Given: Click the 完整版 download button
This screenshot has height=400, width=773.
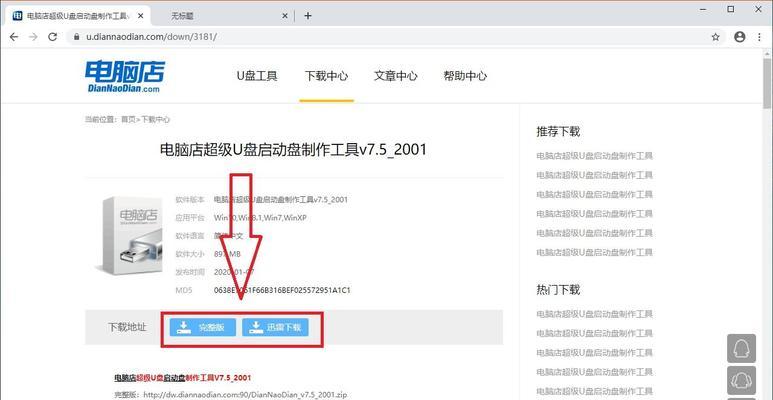Looking at the screenshot, I should (x=203, y=327).
